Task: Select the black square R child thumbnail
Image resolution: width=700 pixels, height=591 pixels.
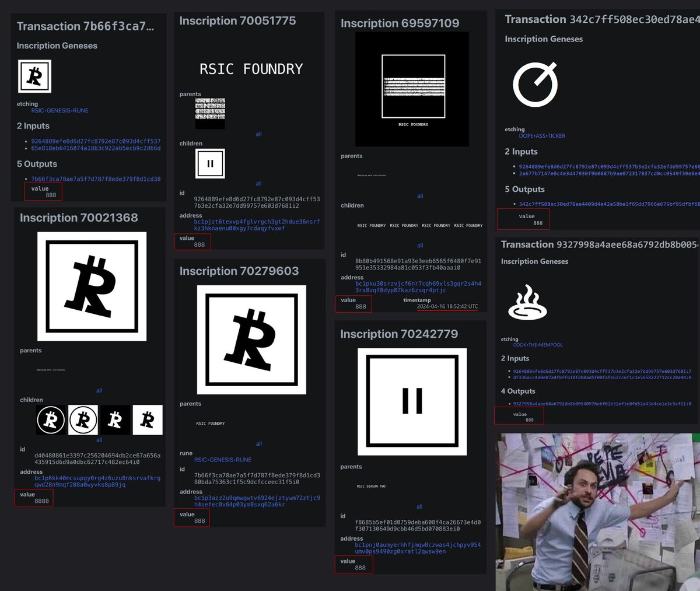Action: click(x=115, y=419)
